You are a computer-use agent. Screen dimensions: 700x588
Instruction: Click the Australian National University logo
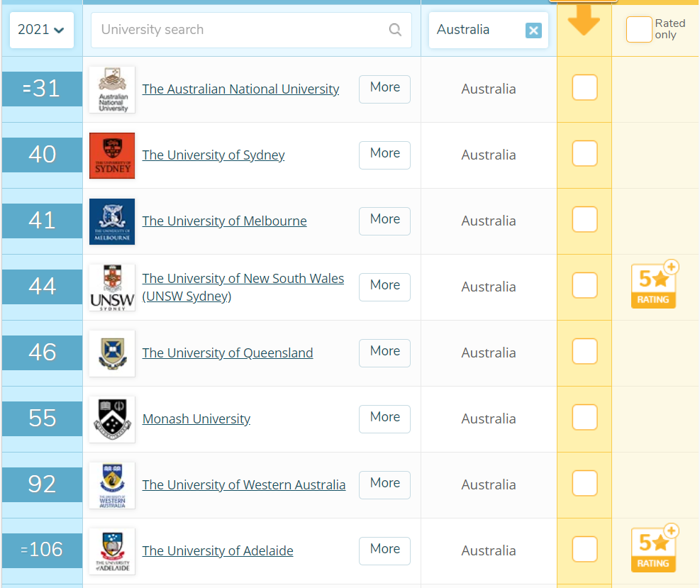[112, 89]
